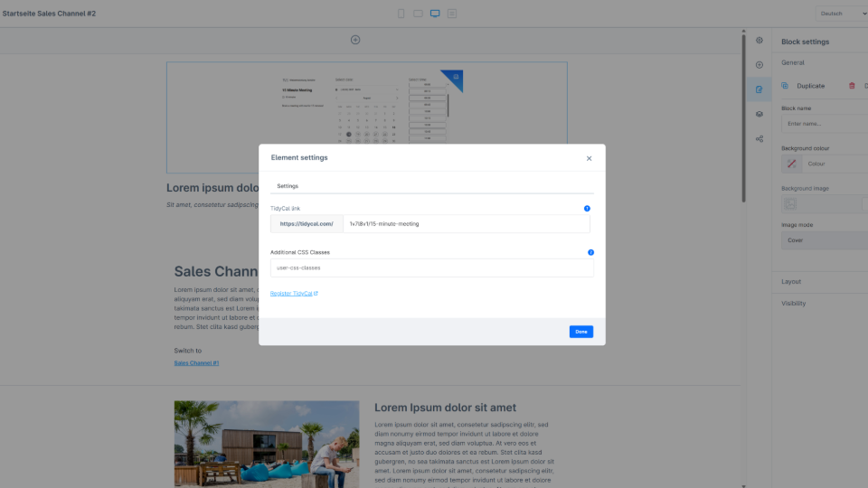This screenshot has width=868, height=488.
Task: Switch to mobile device preview
Action: pyautogui.click(x=401, y=14)
